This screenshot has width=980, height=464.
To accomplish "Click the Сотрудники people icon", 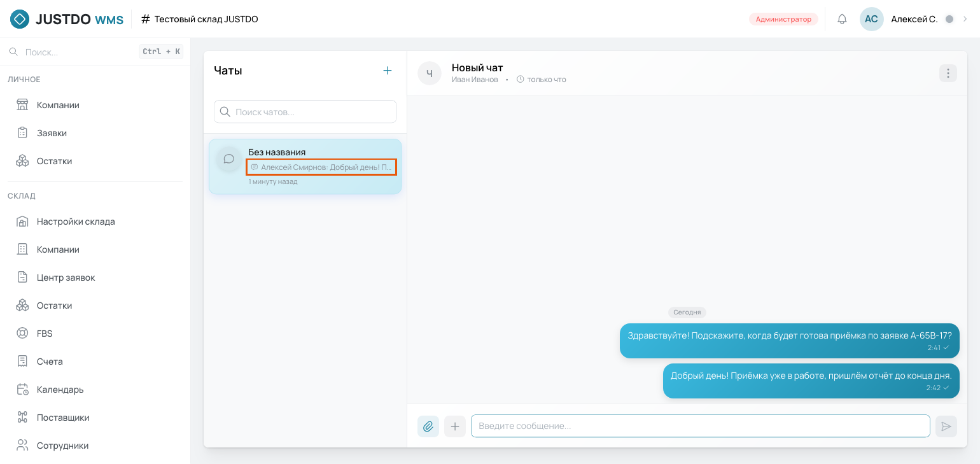I will tap(22, 446).
